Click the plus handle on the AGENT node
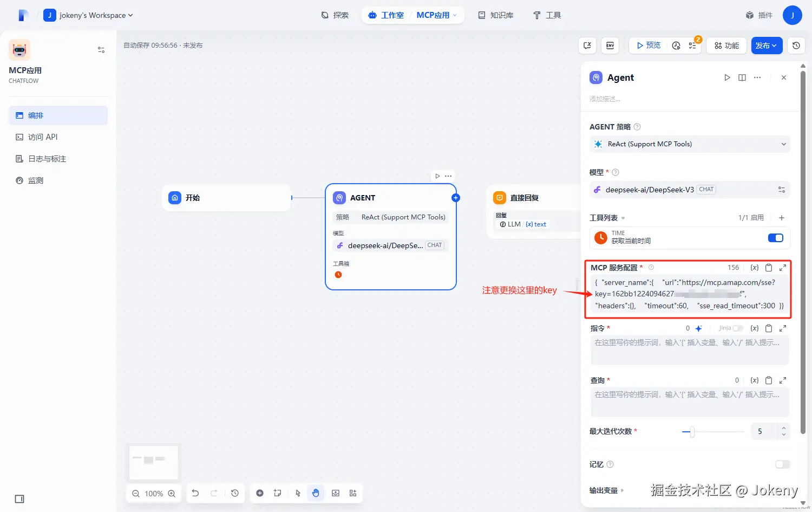This screenshot has width=812, height=512. tap(456, 198)
